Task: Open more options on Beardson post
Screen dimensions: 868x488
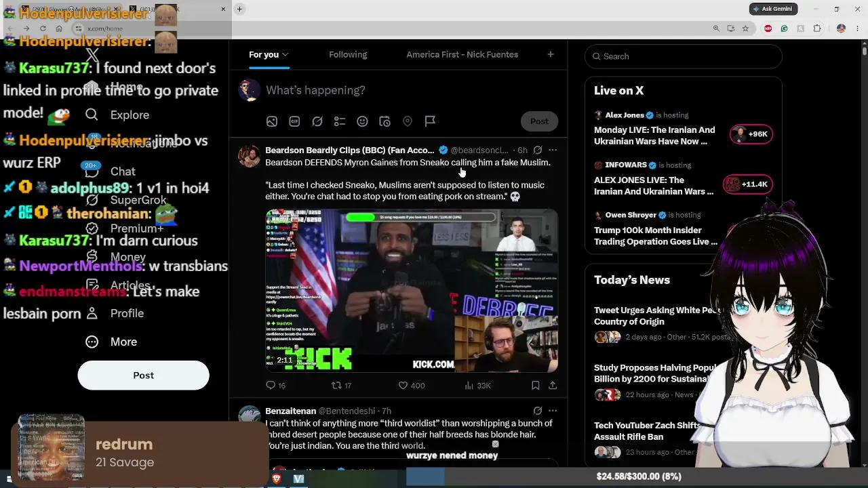Action: click(x=553, y=150)
